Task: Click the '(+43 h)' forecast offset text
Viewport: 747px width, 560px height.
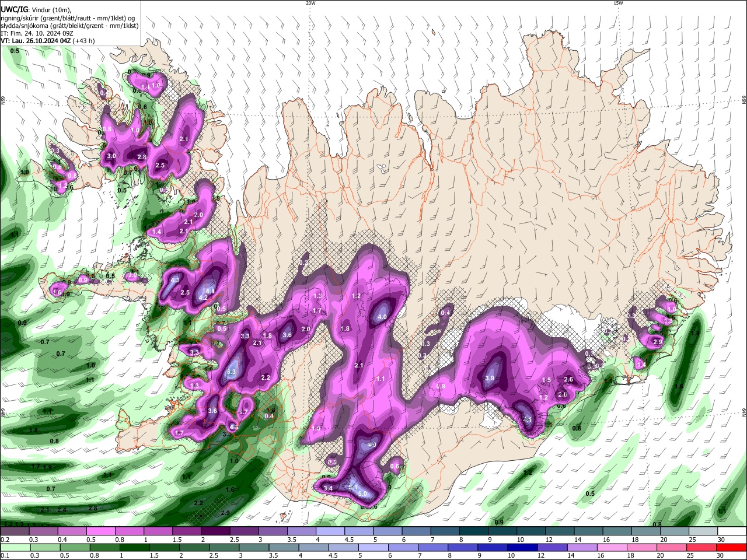Action: (x=84, y=41)
